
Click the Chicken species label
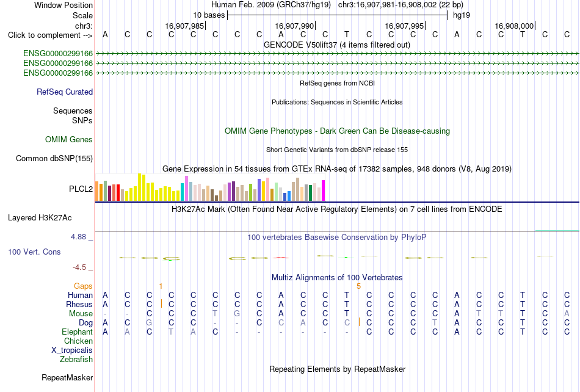78,341
